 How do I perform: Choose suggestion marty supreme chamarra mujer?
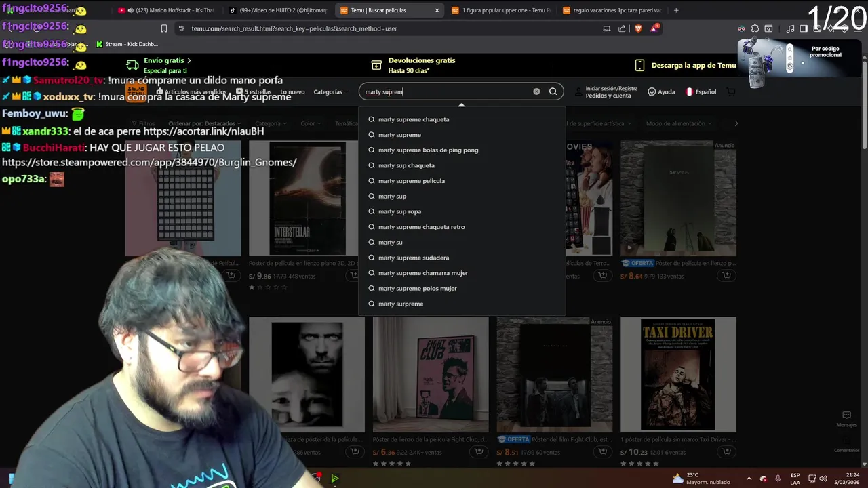point(462,273)
